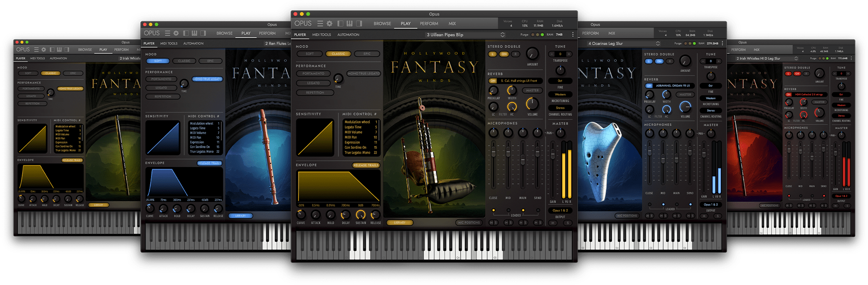
Task: Open Western microtuning dropdown in center window
Action: point(560,94)
